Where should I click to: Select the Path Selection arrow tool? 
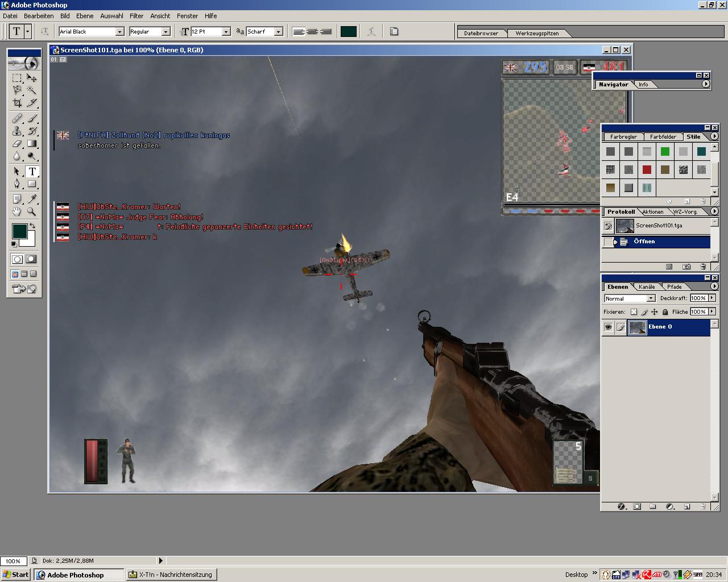point(17,171)
